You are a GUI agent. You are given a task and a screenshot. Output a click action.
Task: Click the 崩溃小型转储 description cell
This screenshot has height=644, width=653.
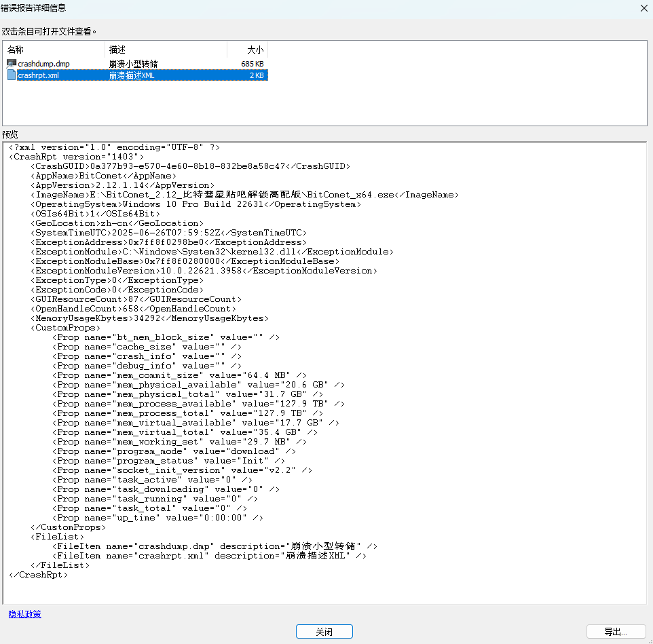pos(133,64)
